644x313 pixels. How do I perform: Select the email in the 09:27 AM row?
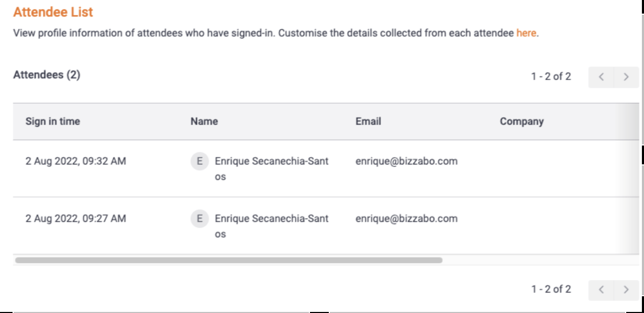click(x=406, y=218)
